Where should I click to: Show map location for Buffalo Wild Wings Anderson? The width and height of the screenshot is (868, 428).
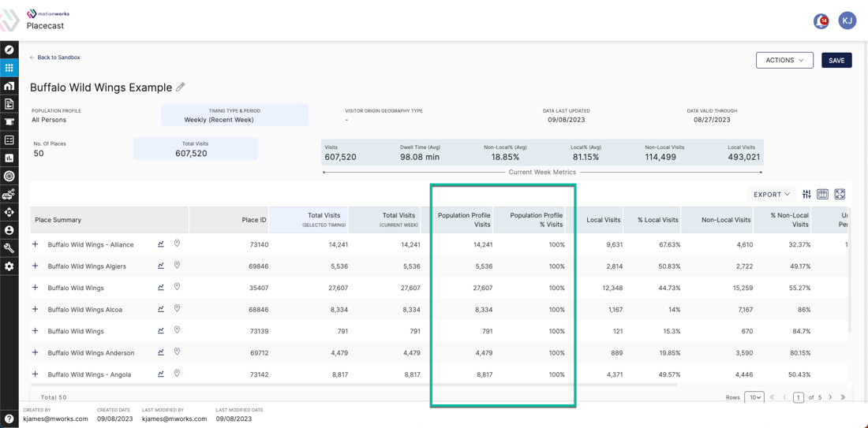177,352
